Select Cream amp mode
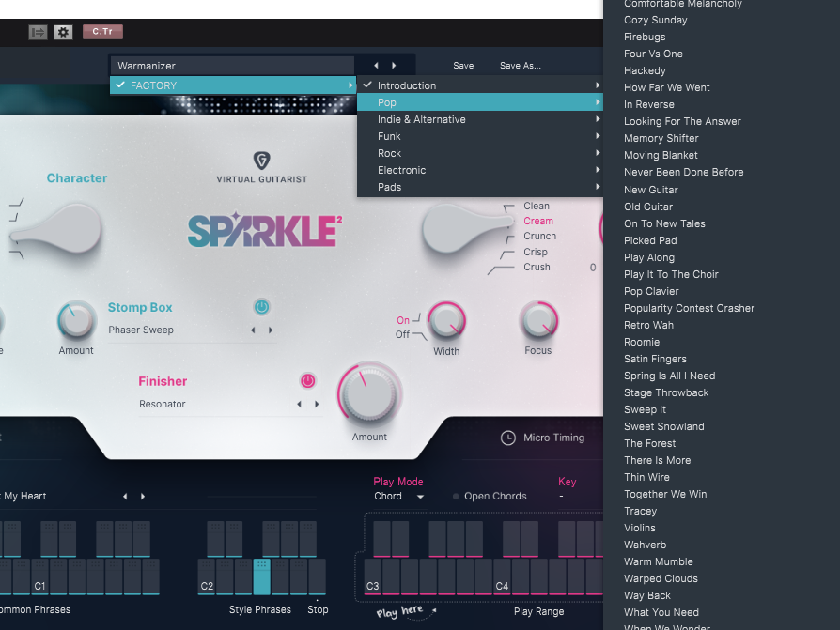840x630 pixels. (x=538, y=221)
